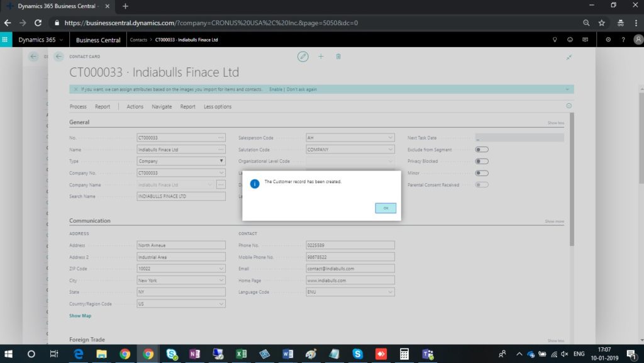This screenshot has width=644, height=363.
Task: Click Show more in Communication section
Action: (555, 221)
